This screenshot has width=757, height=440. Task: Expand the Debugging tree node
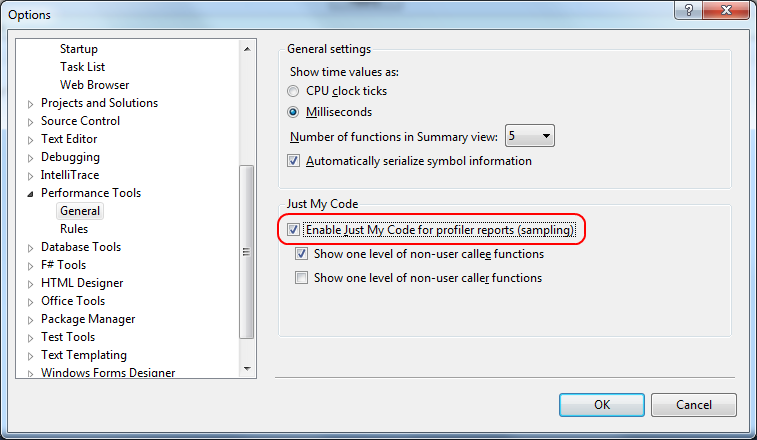(30, 158)
